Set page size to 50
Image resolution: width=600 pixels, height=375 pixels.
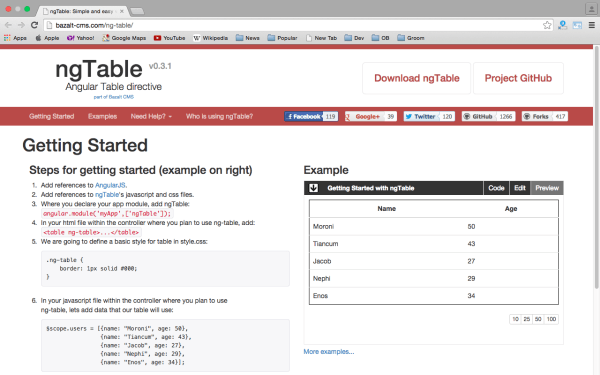(x=538, y=319)
